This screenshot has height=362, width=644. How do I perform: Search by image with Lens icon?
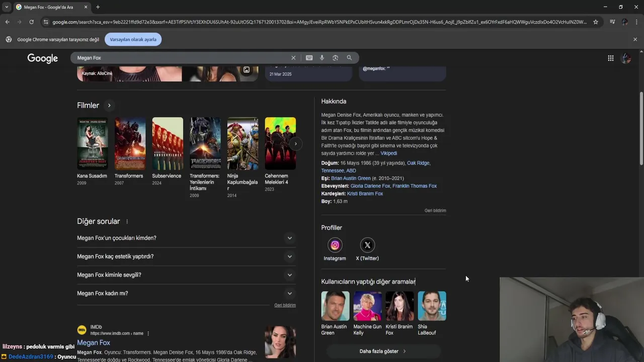[335, 58]
